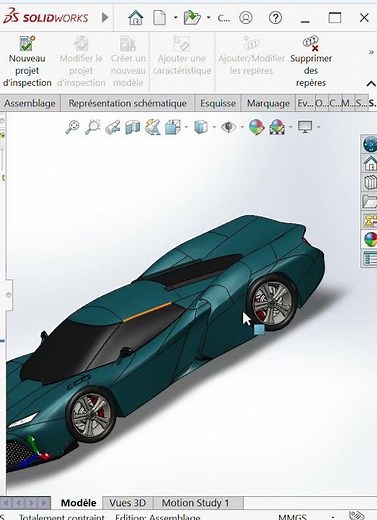Create a new document icon
Viewport: 377px width, 520px height.
tap(160, 17)
